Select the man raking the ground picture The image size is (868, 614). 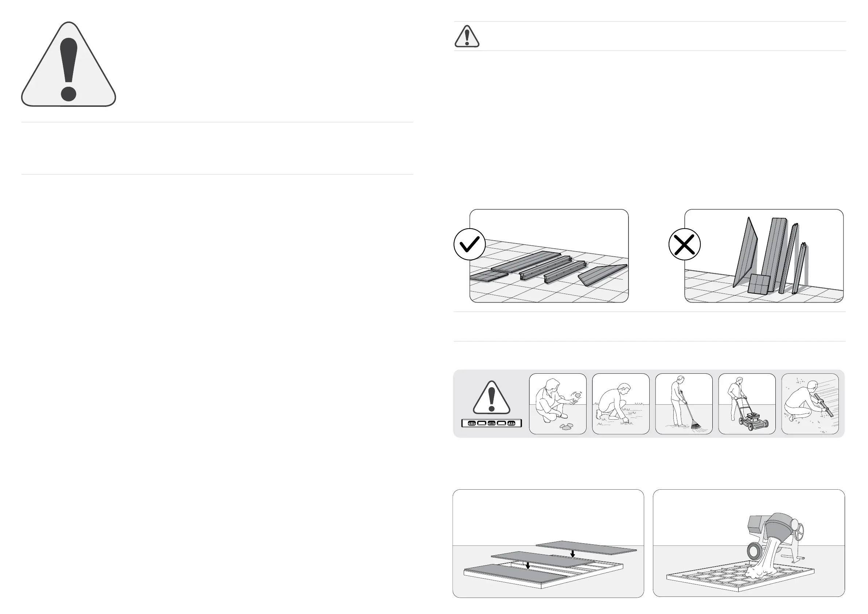coord(684,404)
